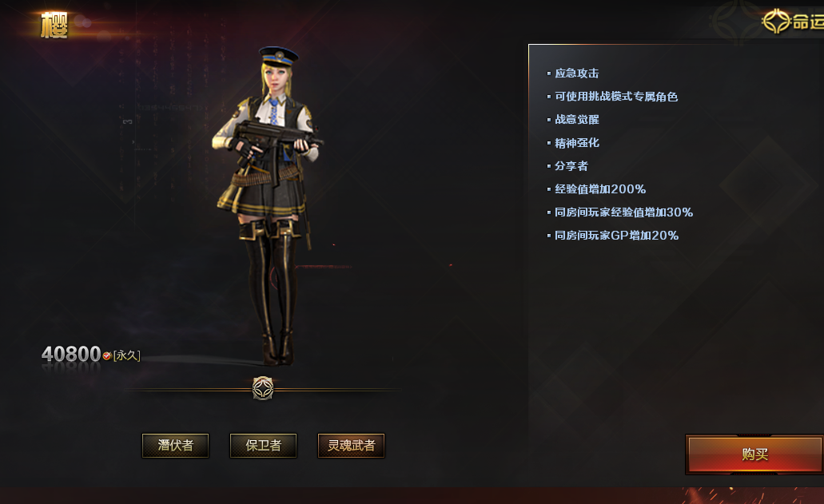824x504 pixels.
Task: Select the 保卫者 faction tab
Action: [263, 445]
